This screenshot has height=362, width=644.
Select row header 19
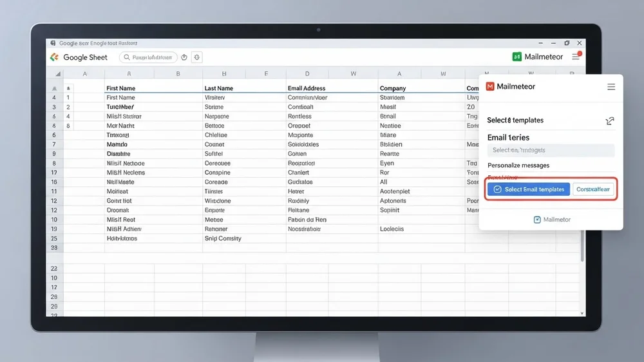[x=54, y=229]
